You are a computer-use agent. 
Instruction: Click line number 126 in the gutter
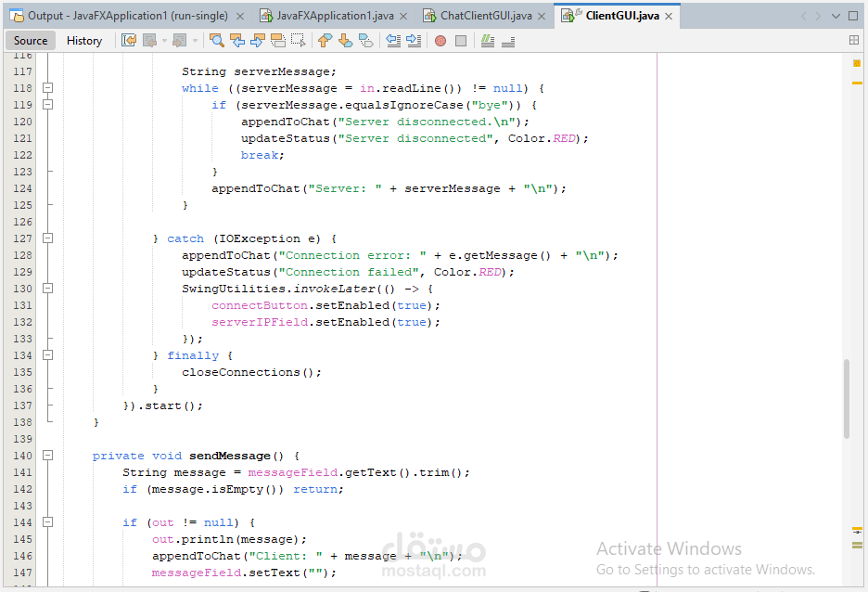22,222
